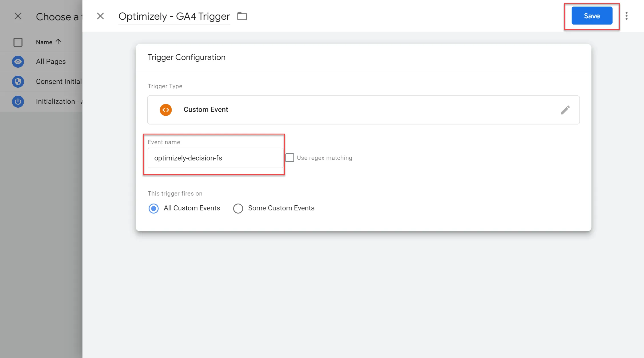
Task: Select Some Custom Events radio button
Action: 238,208
